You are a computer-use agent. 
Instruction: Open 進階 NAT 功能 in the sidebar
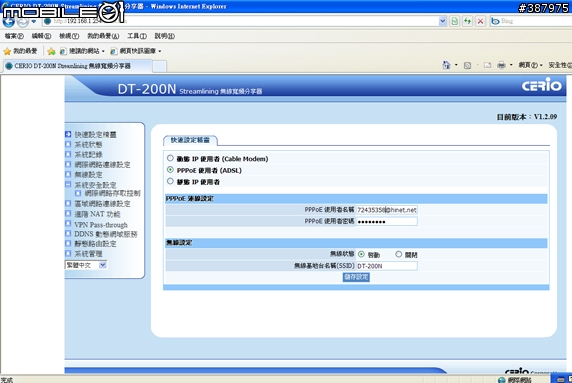(97, 214)
